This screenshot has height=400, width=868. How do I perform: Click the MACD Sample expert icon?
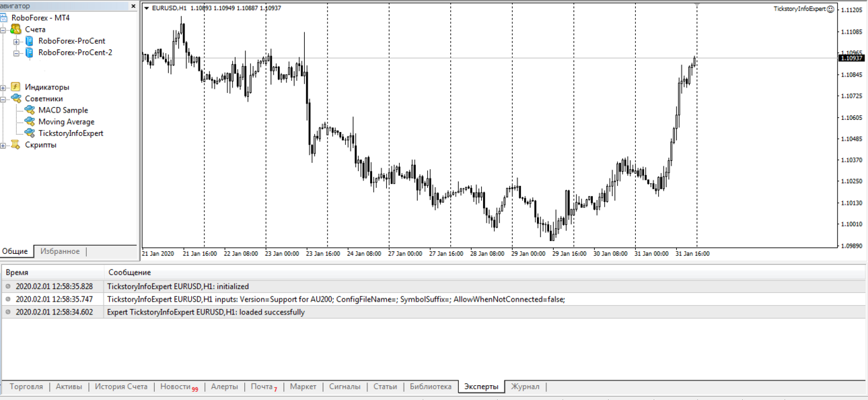pos(30,110)
